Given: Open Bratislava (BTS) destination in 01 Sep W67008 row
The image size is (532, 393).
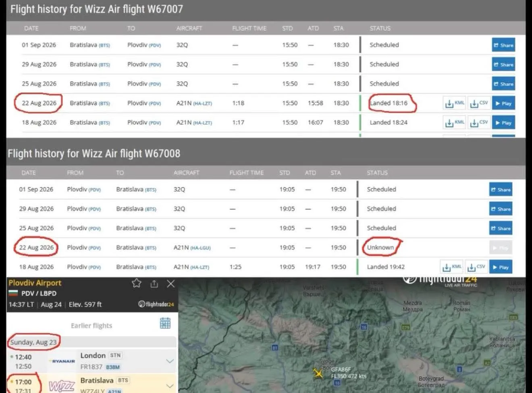Looking at the screenshot, I should click(136, 190).
